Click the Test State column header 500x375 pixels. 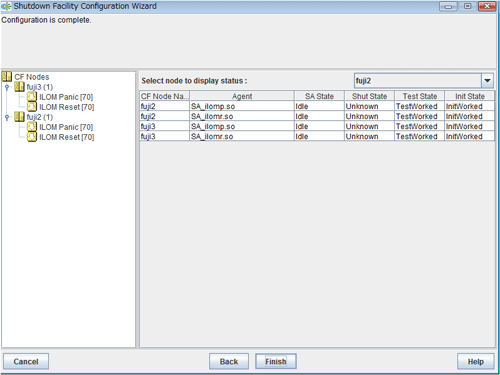pyautogui.click(x=419, y=96)
